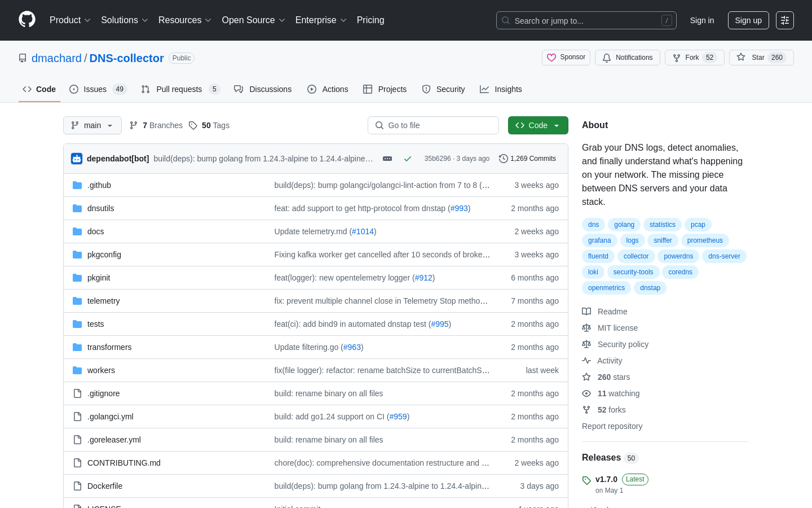Screen dimensions: 812x508
Task: Switch to the Actions tab
Action: coord(328,89)
